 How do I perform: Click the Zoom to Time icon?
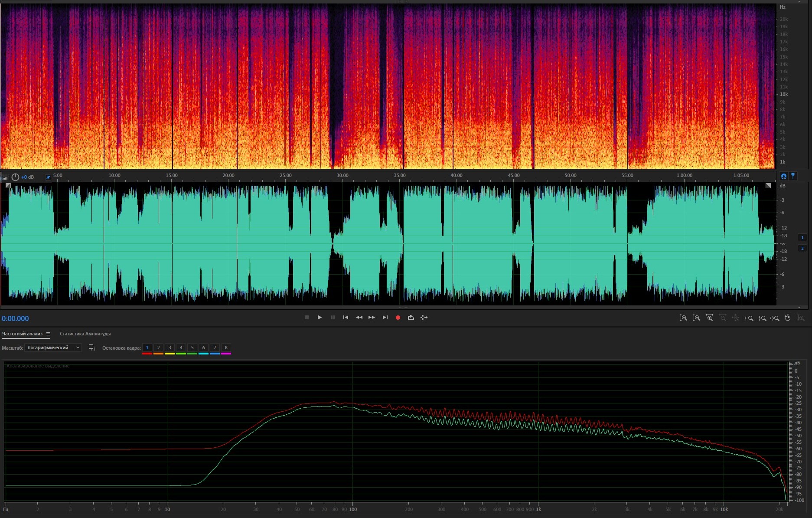coord(788,318)
